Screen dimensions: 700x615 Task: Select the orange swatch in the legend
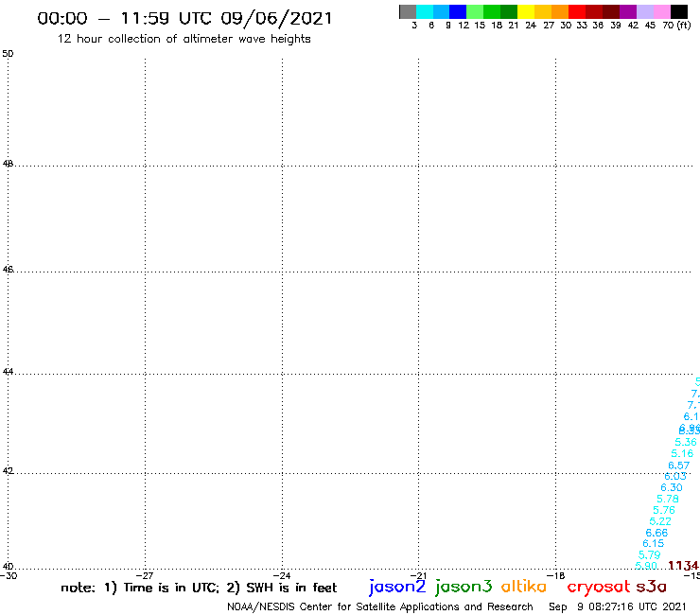point(560,11)
